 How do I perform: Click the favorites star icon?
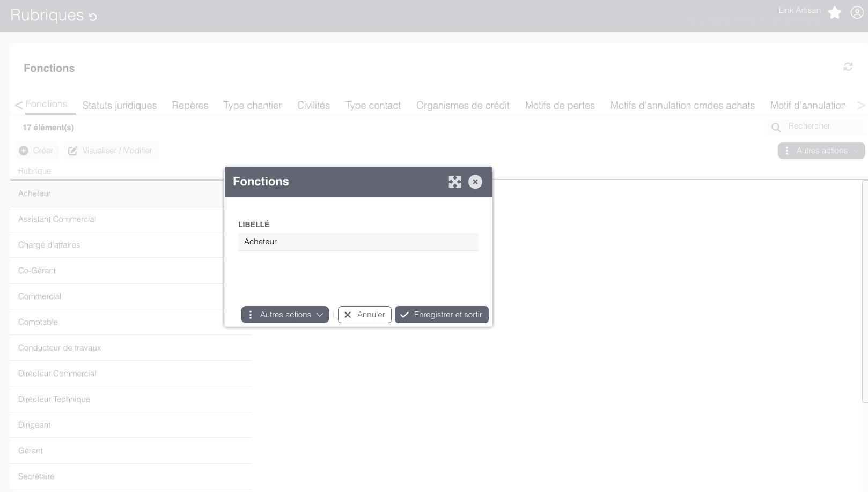[x=835, y=12]
